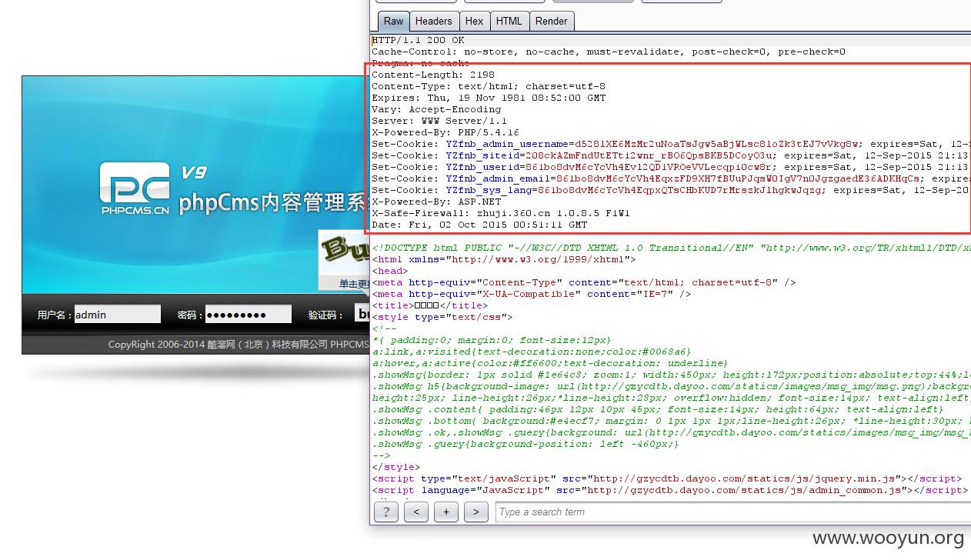Click the YZfnb_siteid cookie line
The image size is (971, 560).
pos(671,155)
